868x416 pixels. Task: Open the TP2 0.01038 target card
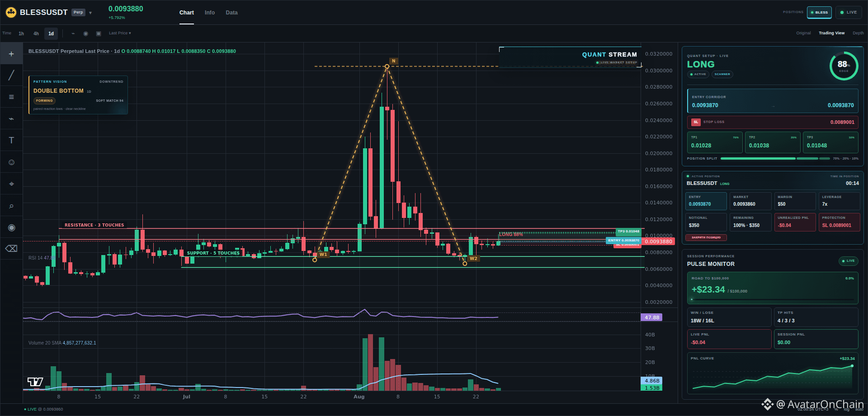tap(773, 142)
